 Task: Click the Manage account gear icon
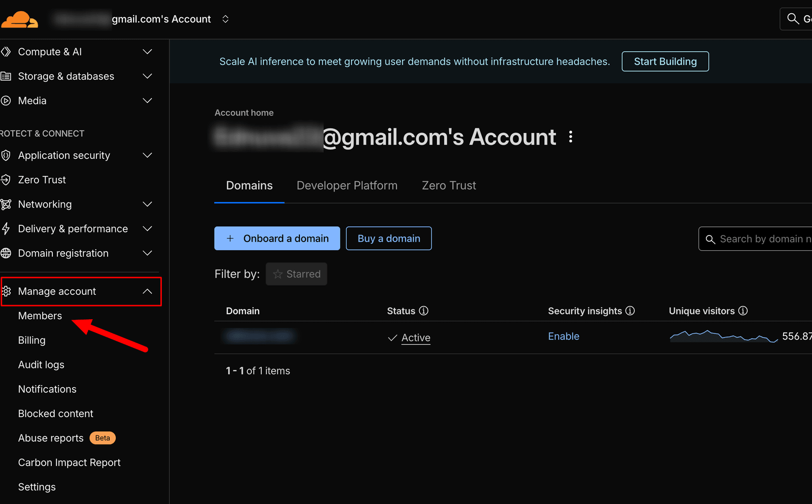[7, 291]
